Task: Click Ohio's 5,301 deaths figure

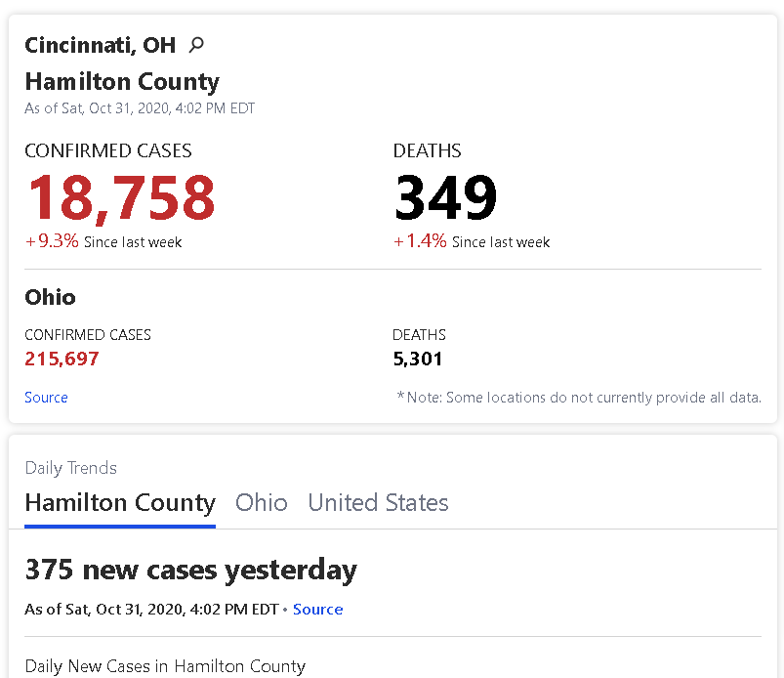Action: 418,359
